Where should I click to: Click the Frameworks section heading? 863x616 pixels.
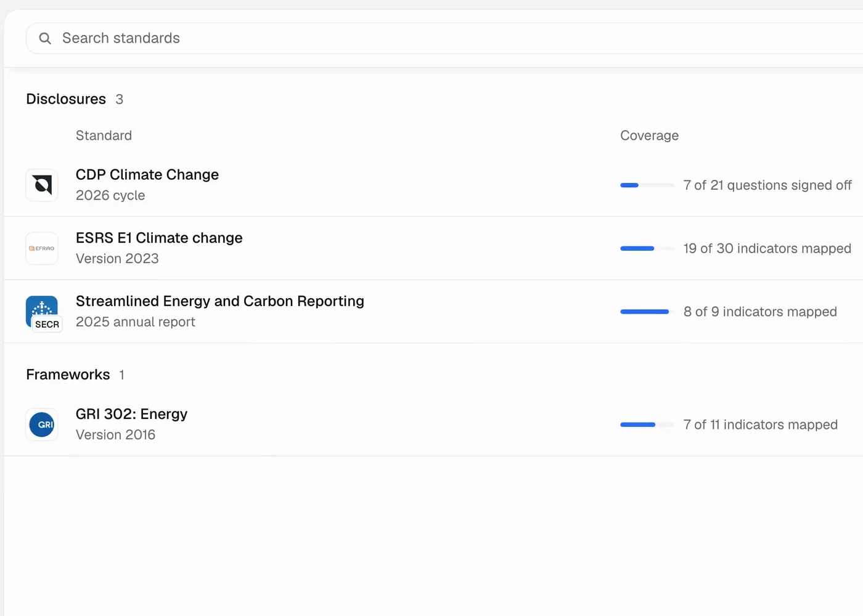pyautogui.click(x=68, y=375)
